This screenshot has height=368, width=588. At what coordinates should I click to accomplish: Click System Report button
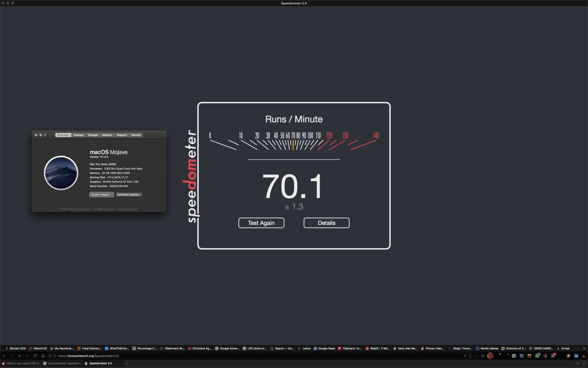(101, 195)
